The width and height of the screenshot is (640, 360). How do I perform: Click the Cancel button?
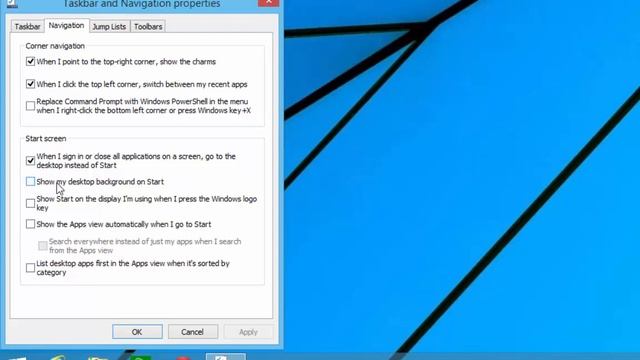[x=192, y=332]
